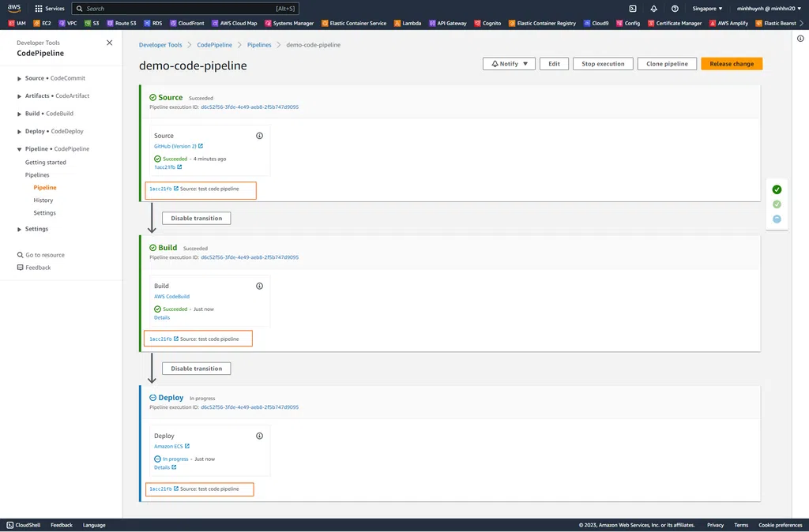Open AWS CodeBuild provider link
This screenshot has height=532, width=809.
point(171,297)
